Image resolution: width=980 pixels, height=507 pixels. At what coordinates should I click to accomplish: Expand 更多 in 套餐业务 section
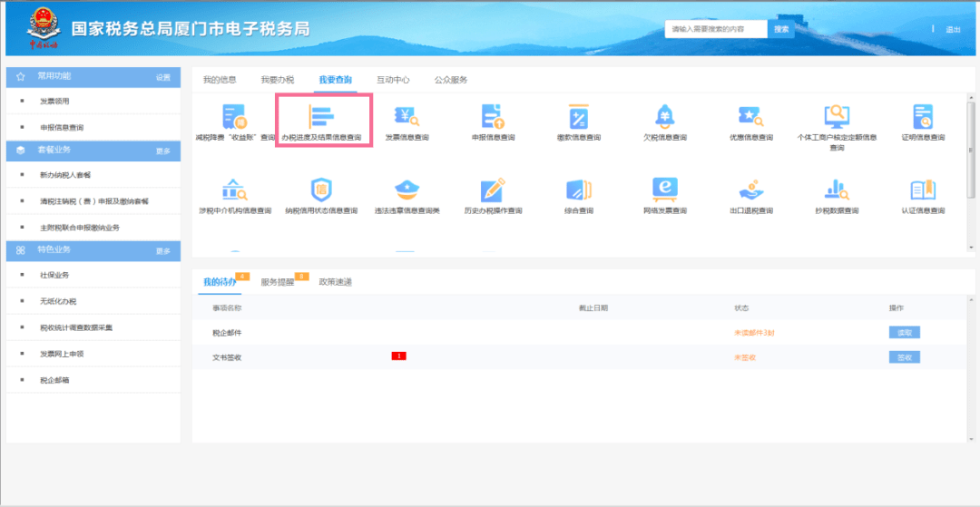click(163, 151)
